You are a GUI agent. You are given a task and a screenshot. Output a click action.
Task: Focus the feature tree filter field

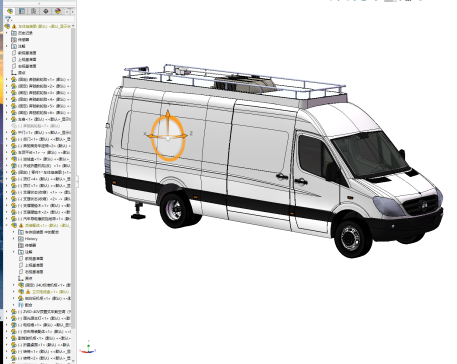(x=40, y=19)
